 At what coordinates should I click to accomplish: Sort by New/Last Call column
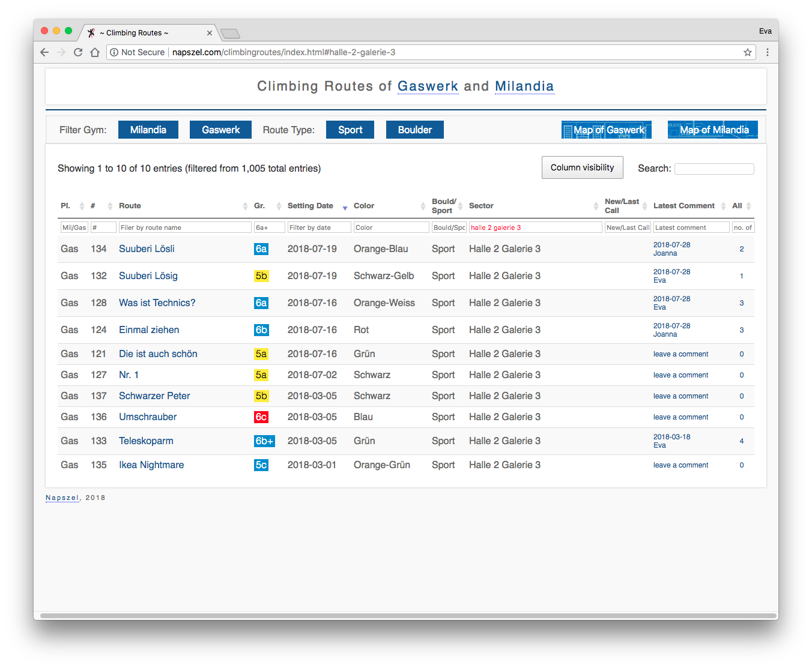pos(626,206)
